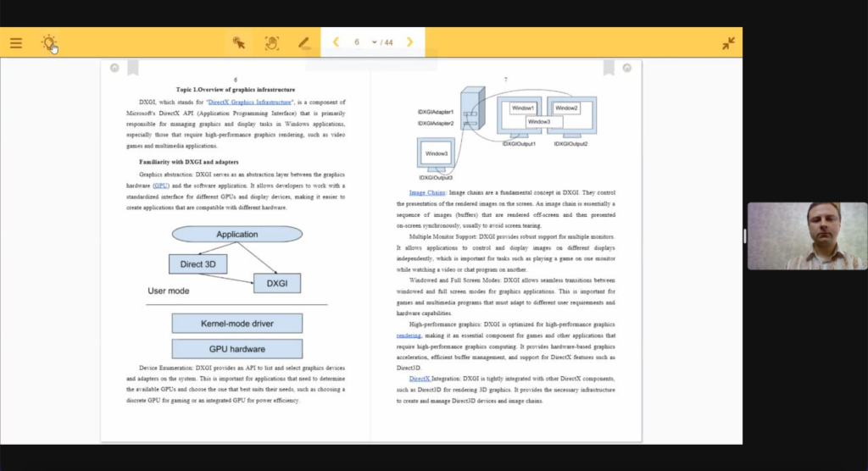Click the IDXGIAdapter1 label
868x471 pixels.
point(436,112)
